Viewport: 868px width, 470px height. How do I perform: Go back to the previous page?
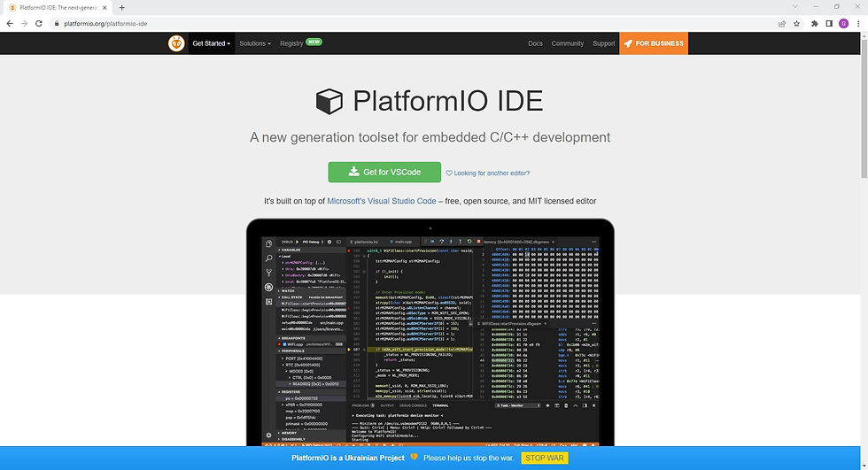click(x=10, y=23)
